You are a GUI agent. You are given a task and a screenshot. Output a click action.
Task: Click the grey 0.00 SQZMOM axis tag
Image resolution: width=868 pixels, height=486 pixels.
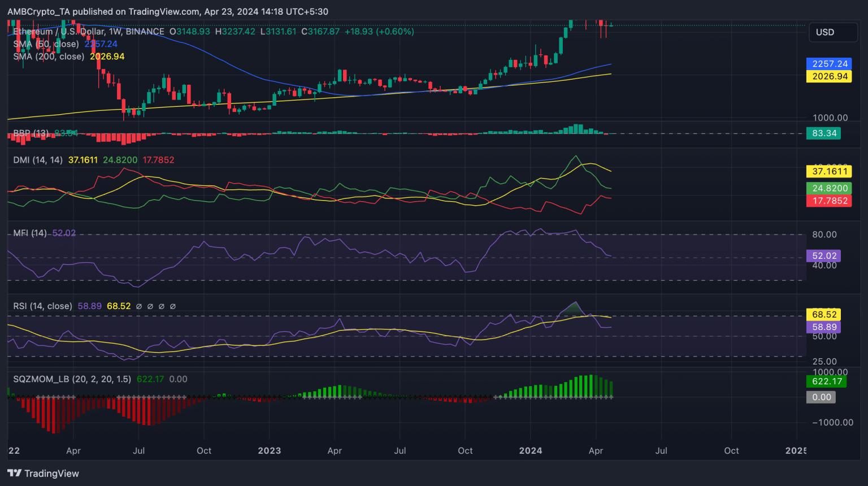(821, 397)
